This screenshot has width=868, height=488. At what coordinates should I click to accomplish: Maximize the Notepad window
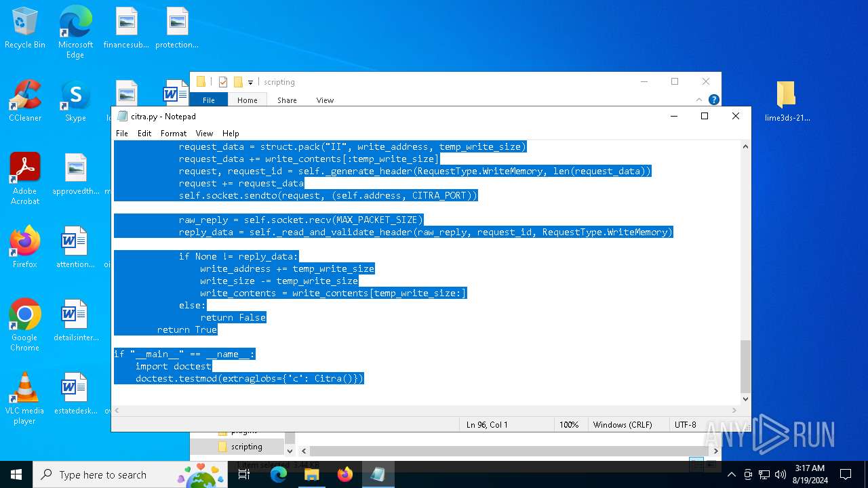tap(705, 116)
